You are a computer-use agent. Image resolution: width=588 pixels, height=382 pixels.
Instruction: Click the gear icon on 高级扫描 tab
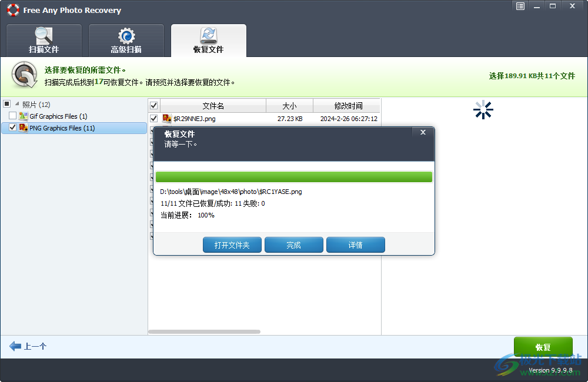(x=126, y=36)
